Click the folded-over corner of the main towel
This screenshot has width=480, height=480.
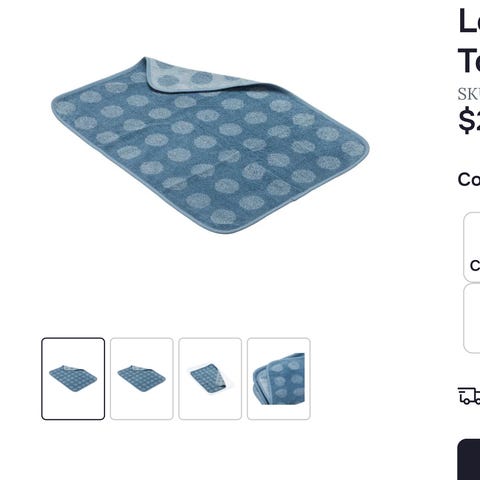pyautogui.click(x=187, y=76)
